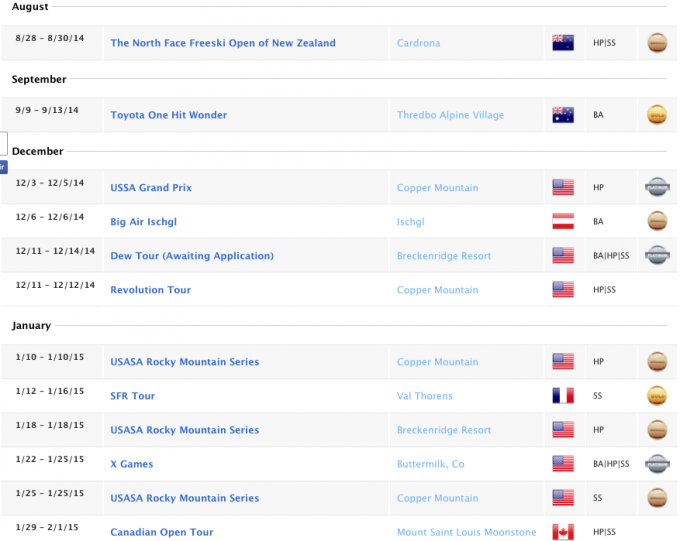680x541 pixels.
Task: Open USASA Rocky Mountain Series on 1/10
Action: click(x=184, y=362)
